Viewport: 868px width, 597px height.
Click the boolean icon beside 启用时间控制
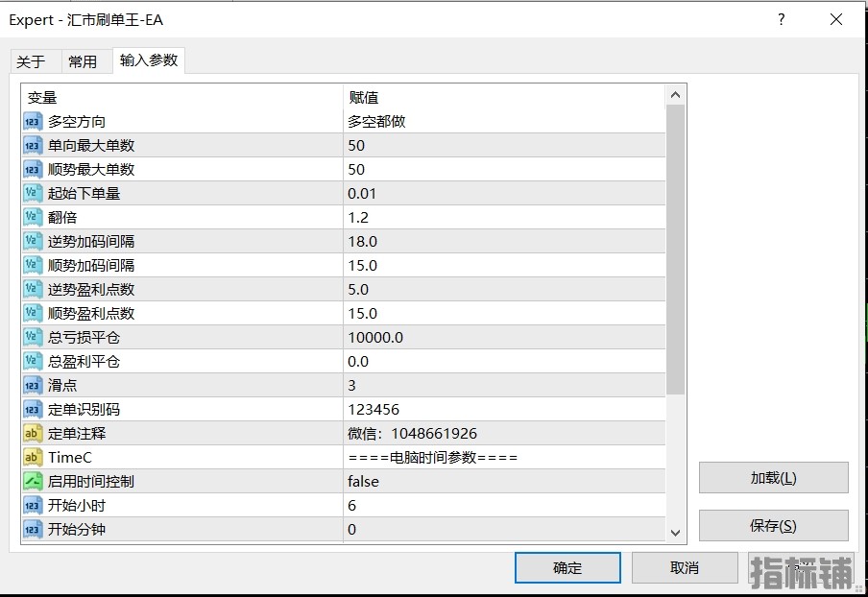point(33,482)
